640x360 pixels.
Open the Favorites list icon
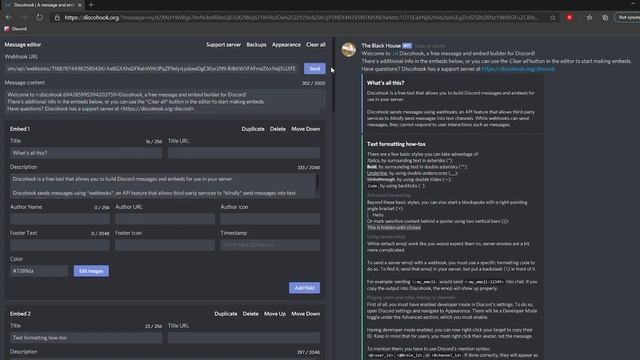coord(589,18)
